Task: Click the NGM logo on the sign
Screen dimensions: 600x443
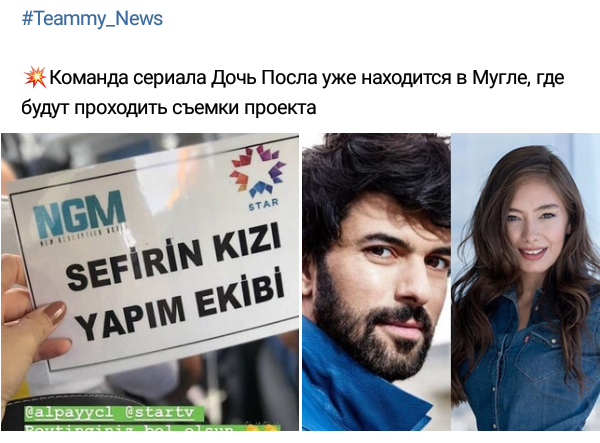Action: (80, 215)
